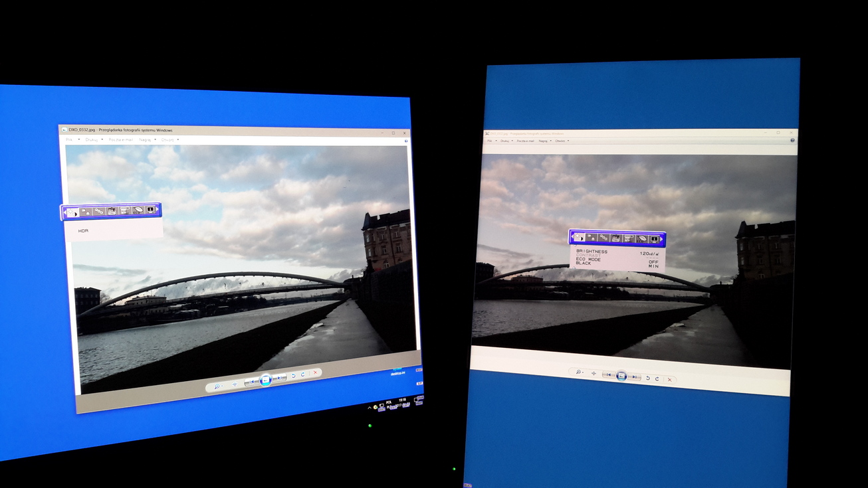Toggle ECO MODE setting in the monitor OSD
Viewport: 868px width, 488px height.
588,260
